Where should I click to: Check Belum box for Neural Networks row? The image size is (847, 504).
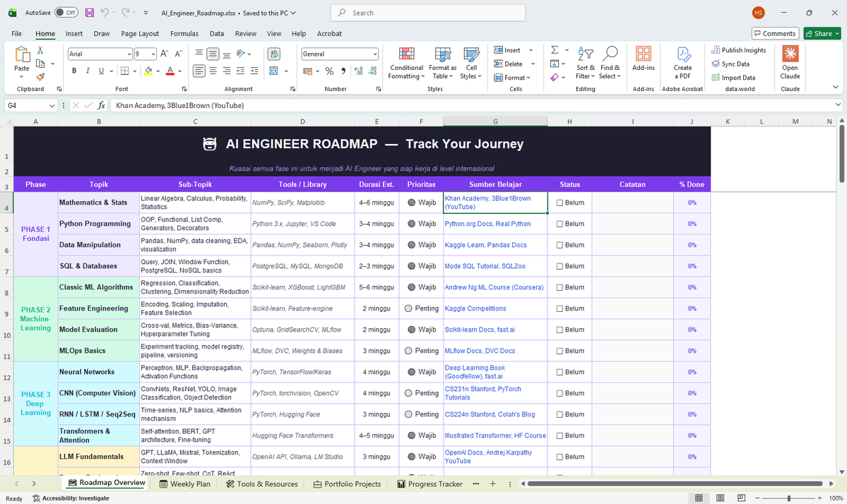559,372
